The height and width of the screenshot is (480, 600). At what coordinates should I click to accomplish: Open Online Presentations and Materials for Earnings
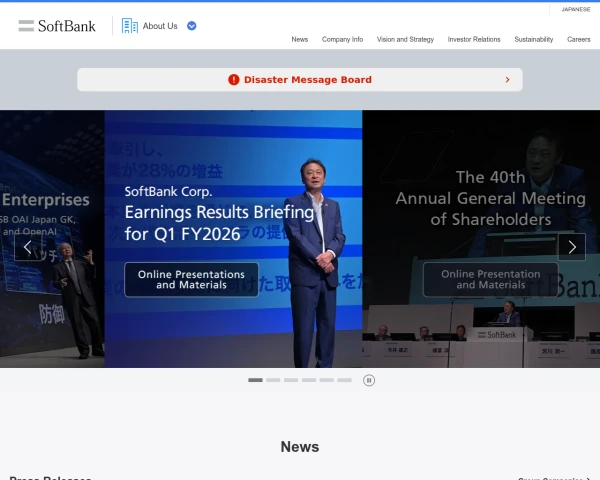(191, 279)
